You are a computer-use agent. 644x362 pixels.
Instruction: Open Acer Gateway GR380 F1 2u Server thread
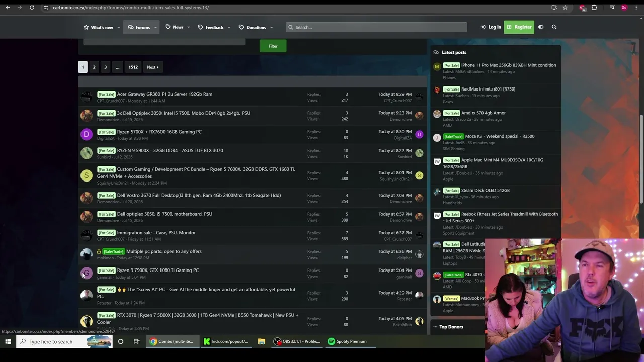165,94
